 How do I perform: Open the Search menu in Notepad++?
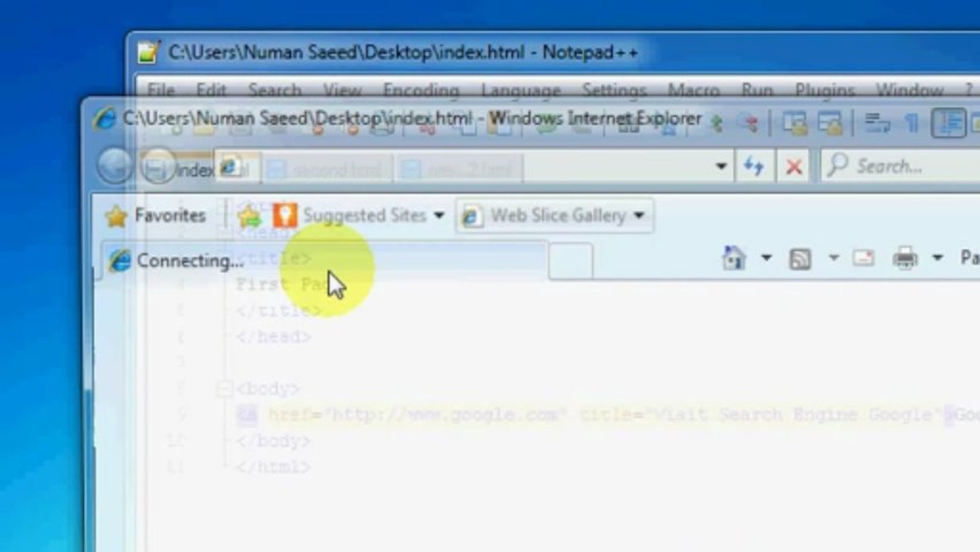click(x=275, y=90)
